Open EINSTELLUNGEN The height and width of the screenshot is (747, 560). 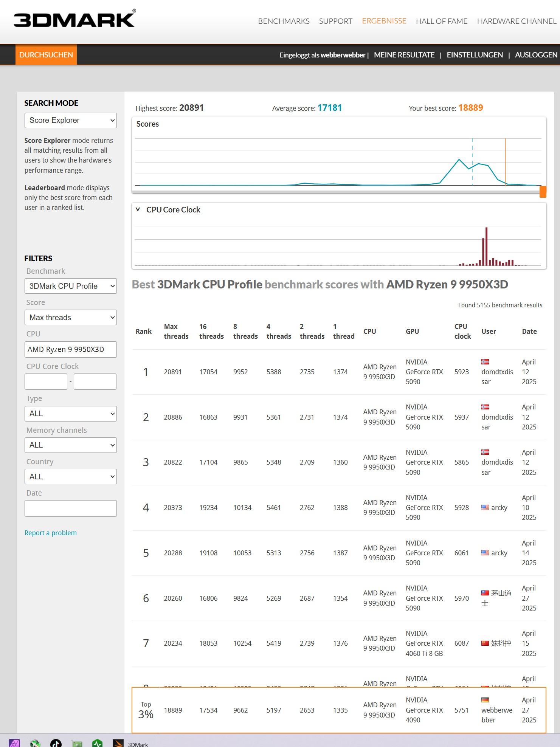(x=475, y=55)
